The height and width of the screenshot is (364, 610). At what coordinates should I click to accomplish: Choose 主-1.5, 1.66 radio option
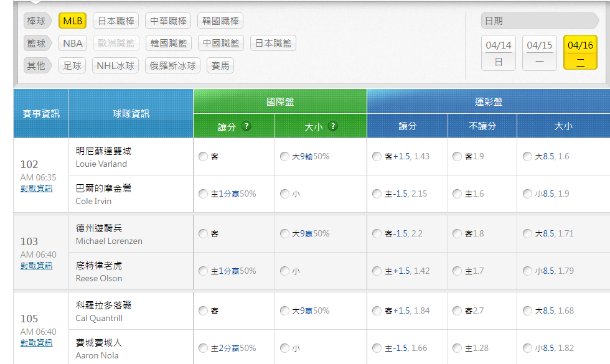[377, 348]
